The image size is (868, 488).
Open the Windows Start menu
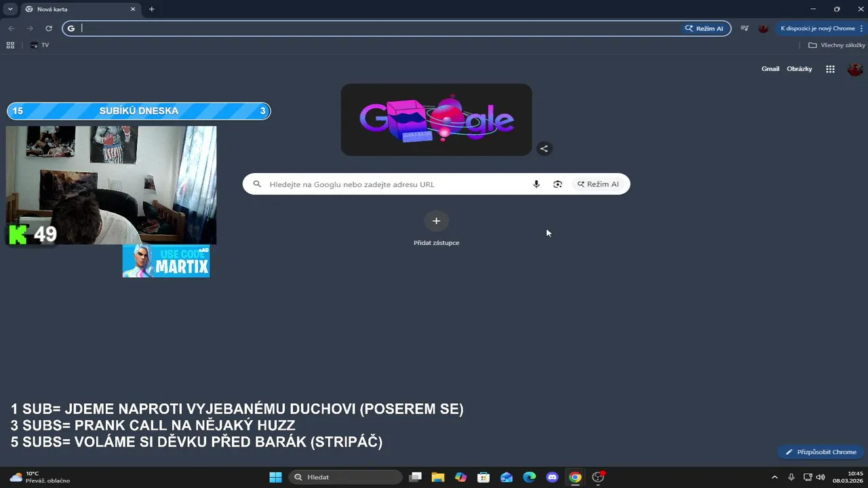(x=275, y=477)
